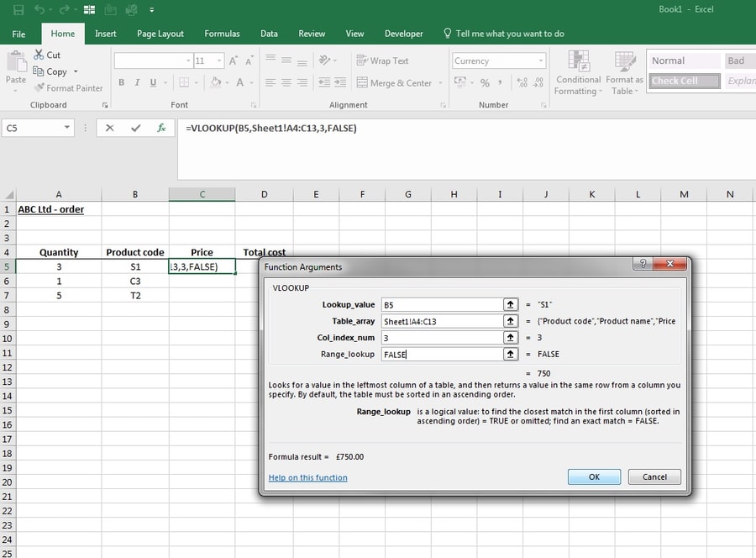756x558 pixels.
Task: Apply the Normal cell style
Action: (x=685, y=61)
